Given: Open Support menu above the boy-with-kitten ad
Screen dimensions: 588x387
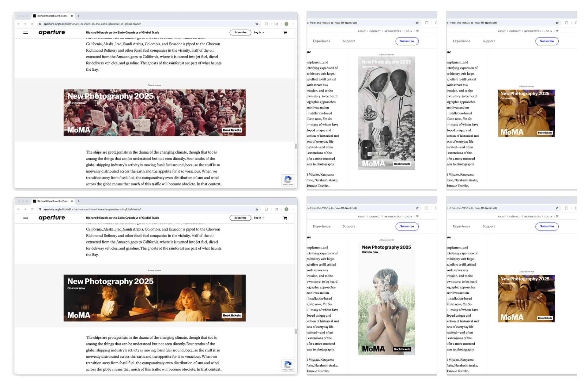Looking at the screenshot, I should click(x=349, y=226).
